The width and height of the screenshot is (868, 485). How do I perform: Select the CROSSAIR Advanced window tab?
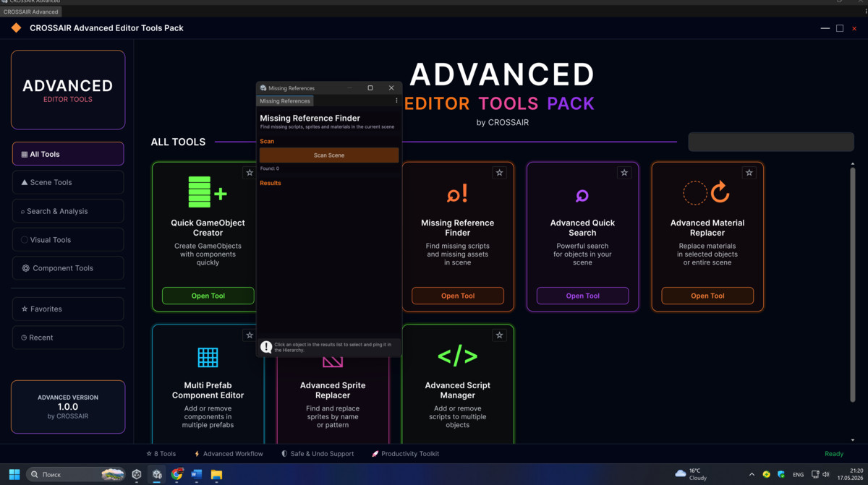click(x=31, y=12)
